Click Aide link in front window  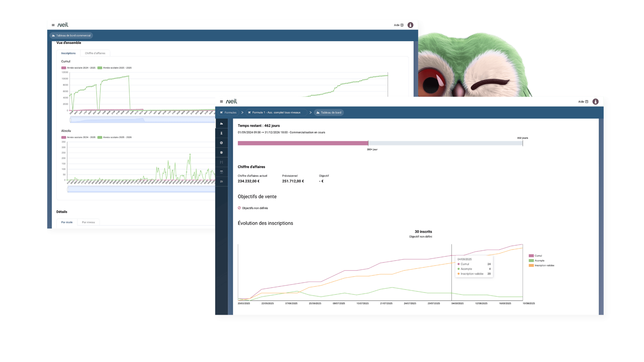(583, 102)
